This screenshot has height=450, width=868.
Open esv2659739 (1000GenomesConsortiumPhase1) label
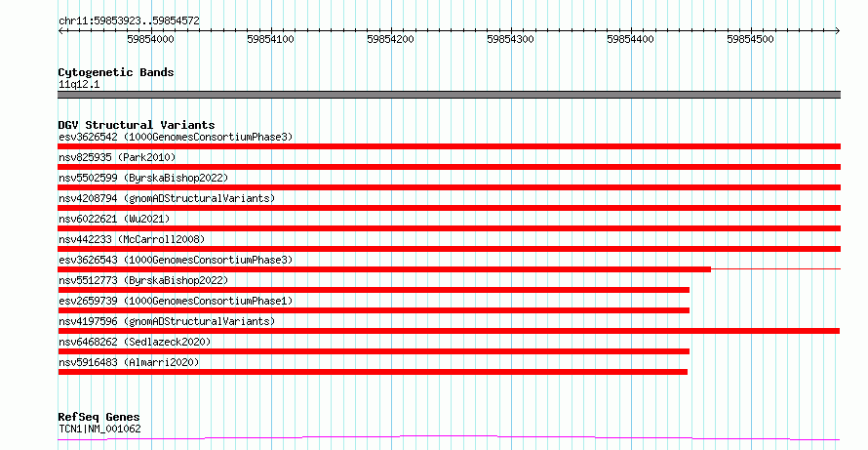176,301
